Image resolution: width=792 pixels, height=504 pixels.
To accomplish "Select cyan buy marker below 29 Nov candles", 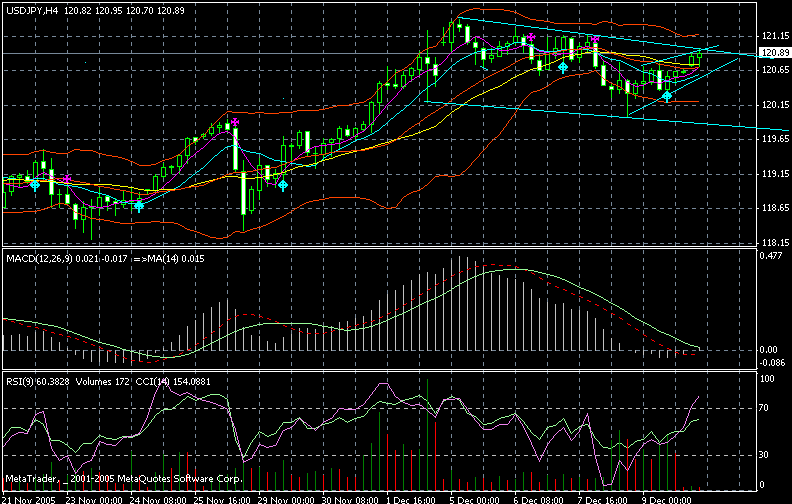I will [283, 185].
